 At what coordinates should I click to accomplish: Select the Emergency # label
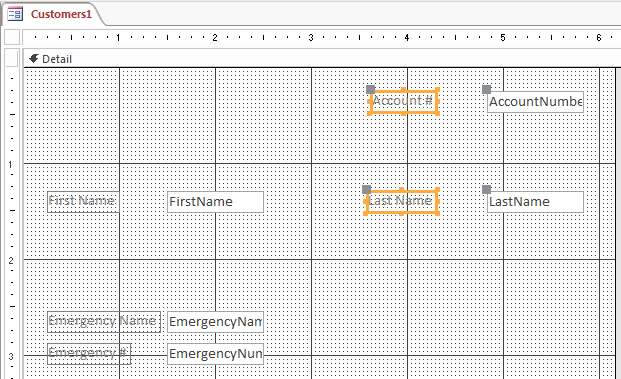click(89, 354)
